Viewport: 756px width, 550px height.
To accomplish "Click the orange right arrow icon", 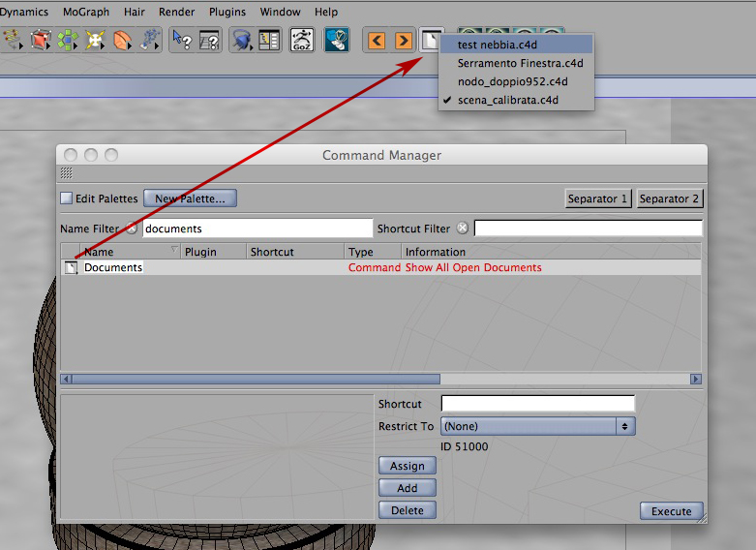I will (404, 41).
